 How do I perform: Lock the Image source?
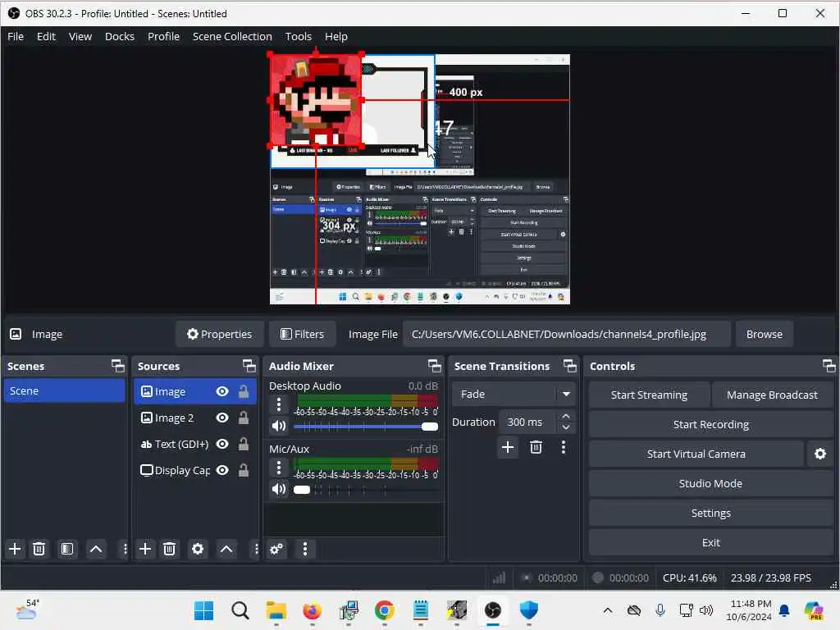point(243,392)
